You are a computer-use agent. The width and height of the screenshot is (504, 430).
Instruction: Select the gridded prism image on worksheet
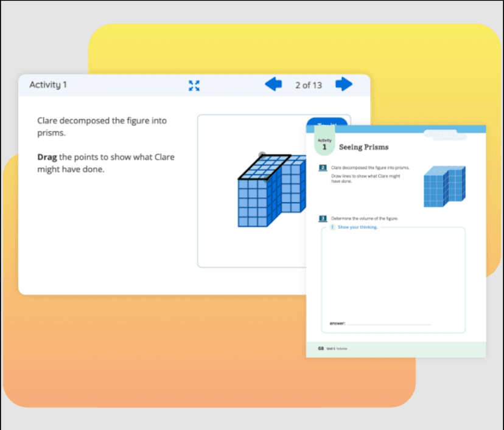pos(444,186)
